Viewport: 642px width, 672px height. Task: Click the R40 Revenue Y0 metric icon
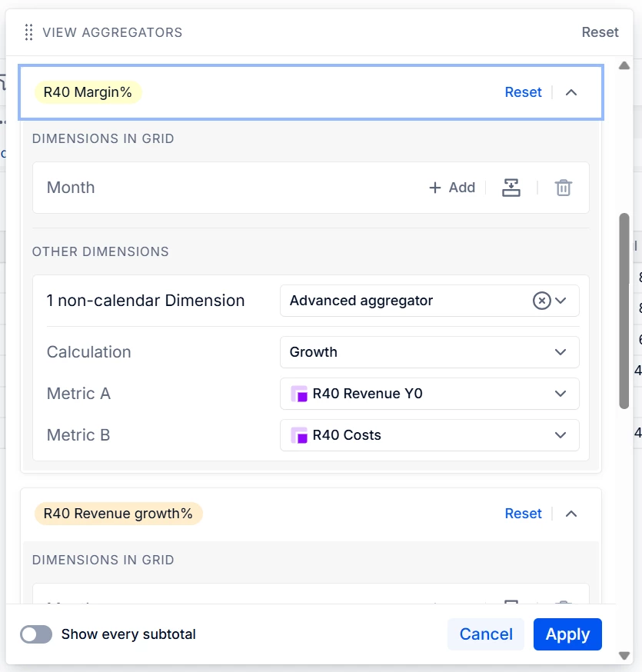299,394
